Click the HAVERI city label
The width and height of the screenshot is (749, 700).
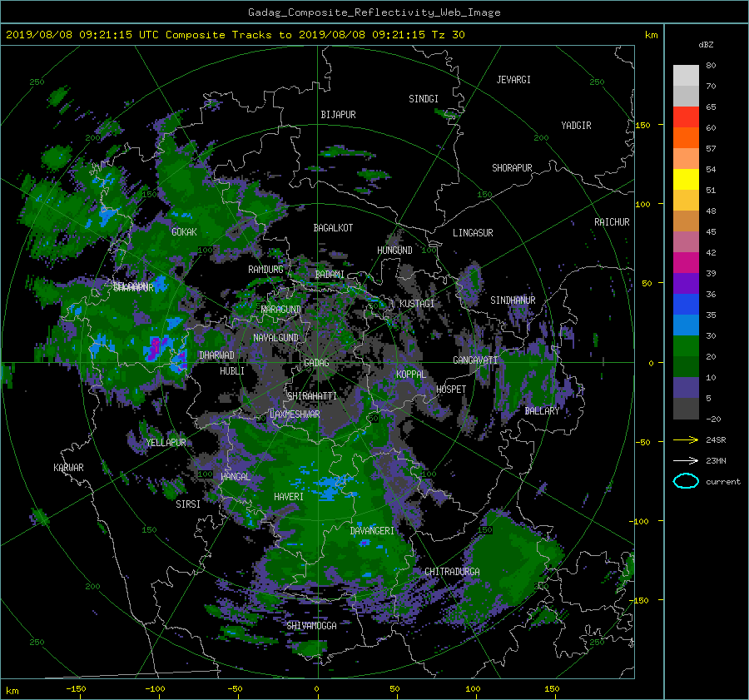point(289,497)
